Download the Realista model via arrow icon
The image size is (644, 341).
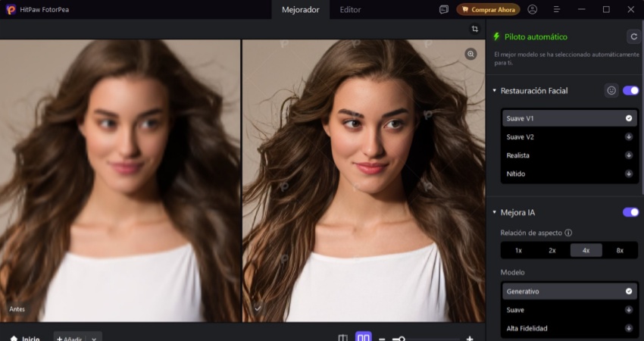click(629, 155)
